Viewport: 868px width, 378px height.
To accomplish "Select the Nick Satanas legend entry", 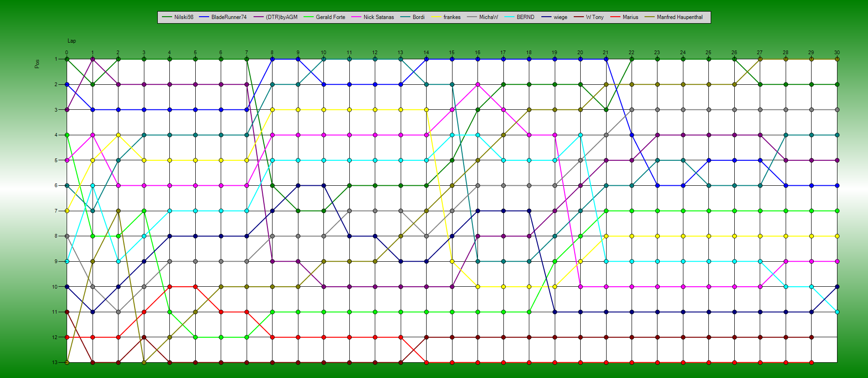I will [x=373, y=17].
